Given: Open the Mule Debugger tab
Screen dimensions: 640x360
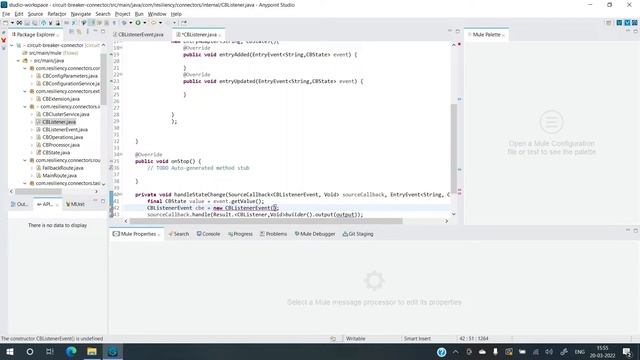Looking at the screenshot, I should pos(315,234).
